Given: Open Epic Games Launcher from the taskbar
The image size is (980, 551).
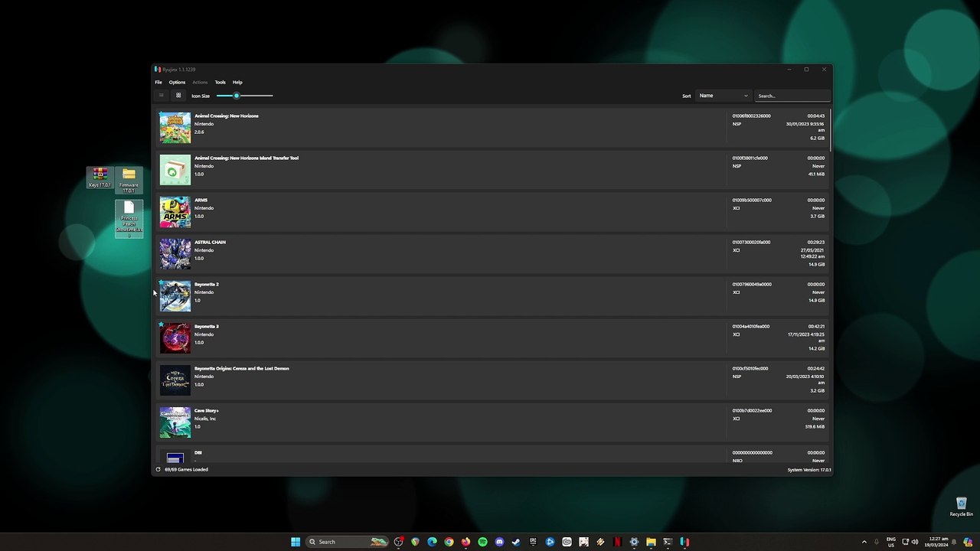Looking at the screenshot, I should (533, 542).
